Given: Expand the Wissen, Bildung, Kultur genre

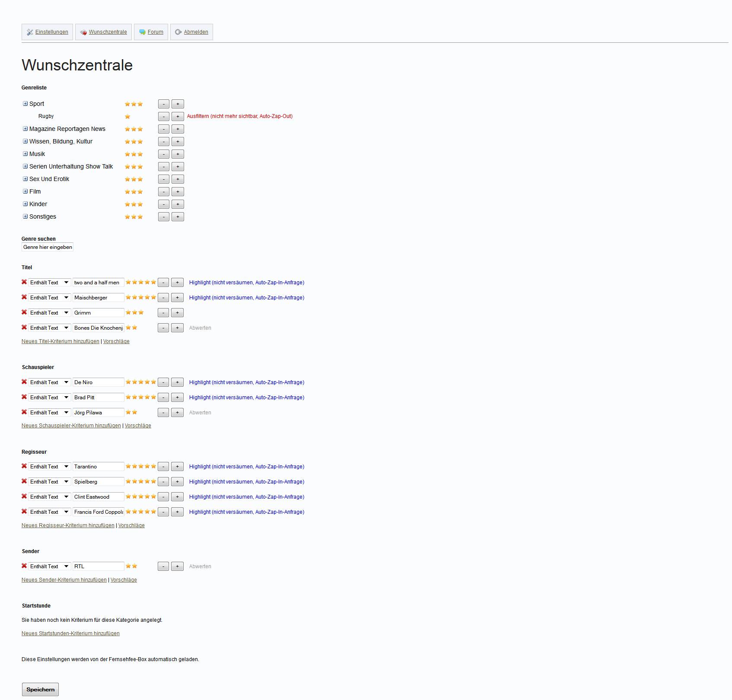Looking at the screenshot, I should click(x=25, y=141).
